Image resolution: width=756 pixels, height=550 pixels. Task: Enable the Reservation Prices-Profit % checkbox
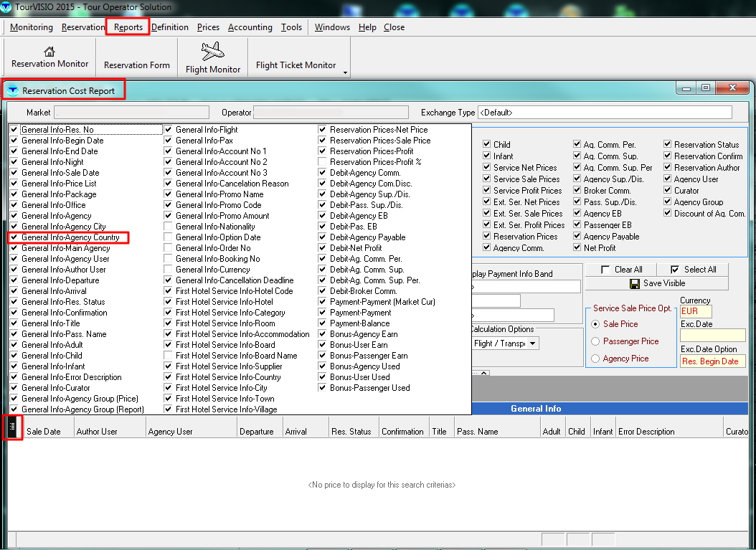[x=322, y=162]
